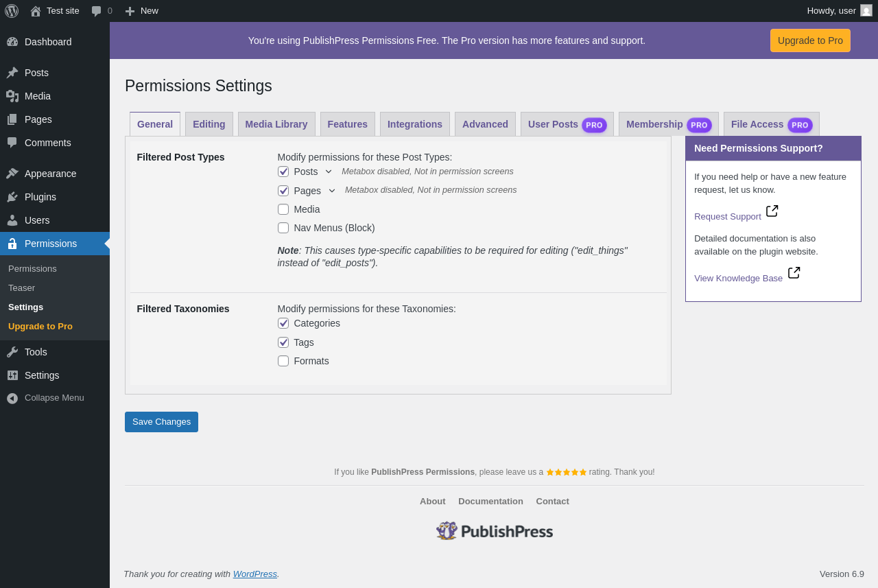Open the View Knowledge Base link

click(738, 279)
